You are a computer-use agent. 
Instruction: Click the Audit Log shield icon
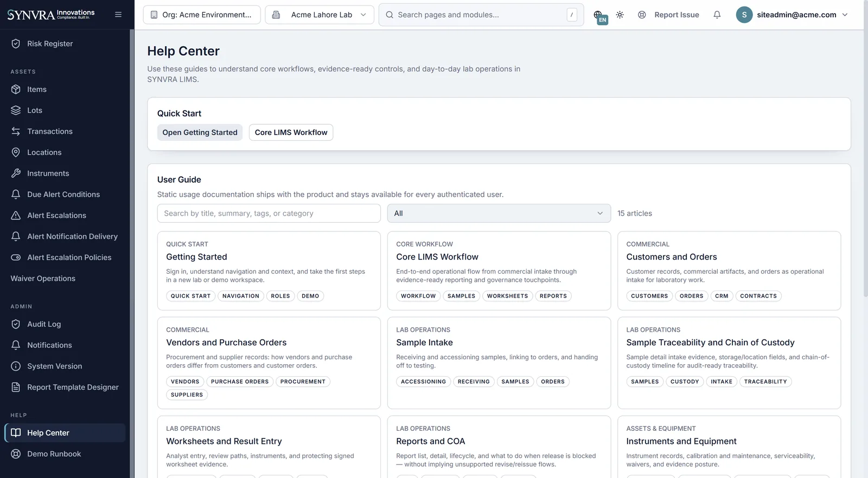[x=16, y=324]
